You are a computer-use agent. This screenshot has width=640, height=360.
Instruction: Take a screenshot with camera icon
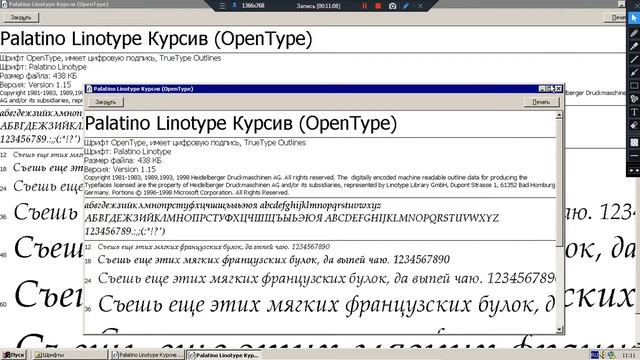coord(392,6)
